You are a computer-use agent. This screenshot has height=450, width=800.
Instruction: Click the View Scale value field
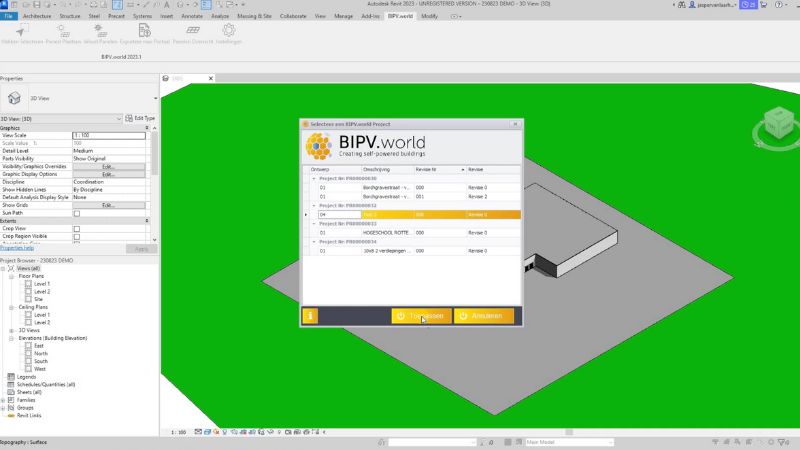click(x=109, y=136)
